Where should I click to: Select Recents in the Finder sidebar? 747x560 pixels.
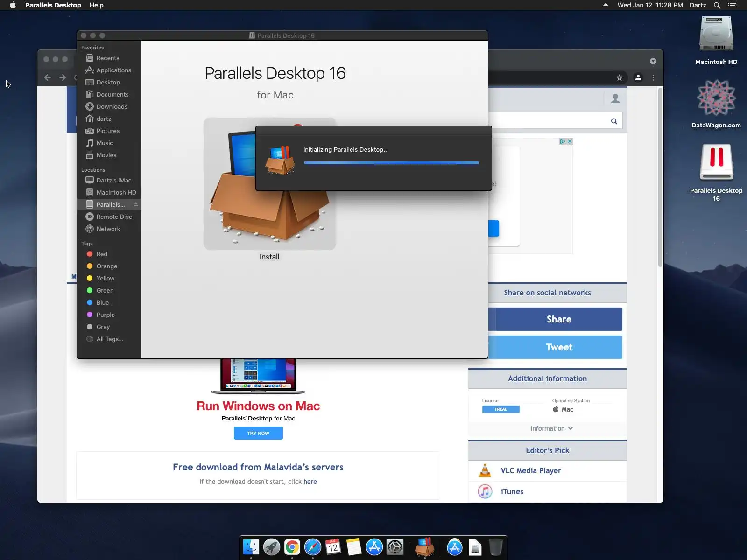tap(109, 58)
